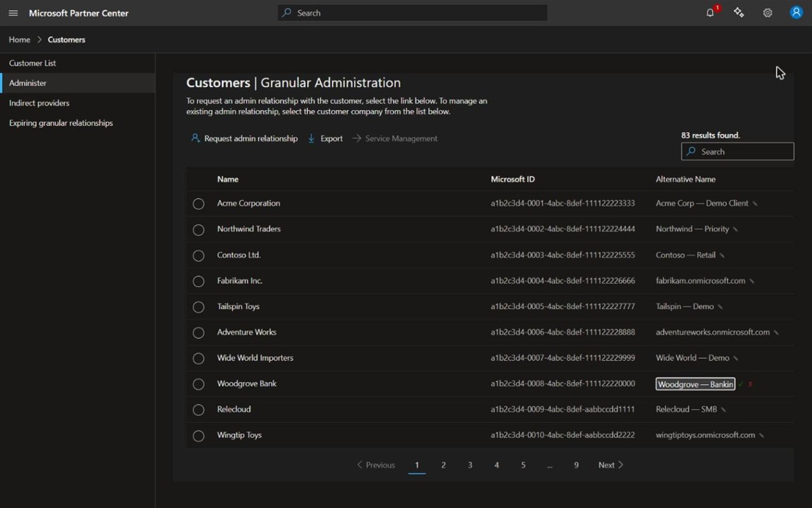This screenshot has width=812, height=508.
Task: Edit alternative name for Northwind Traders
Action: tap(735, 229)
